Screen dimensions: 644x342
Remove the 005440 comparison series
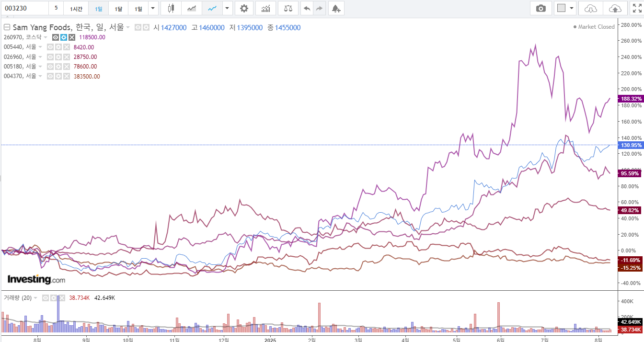click(x=66, y=47)
